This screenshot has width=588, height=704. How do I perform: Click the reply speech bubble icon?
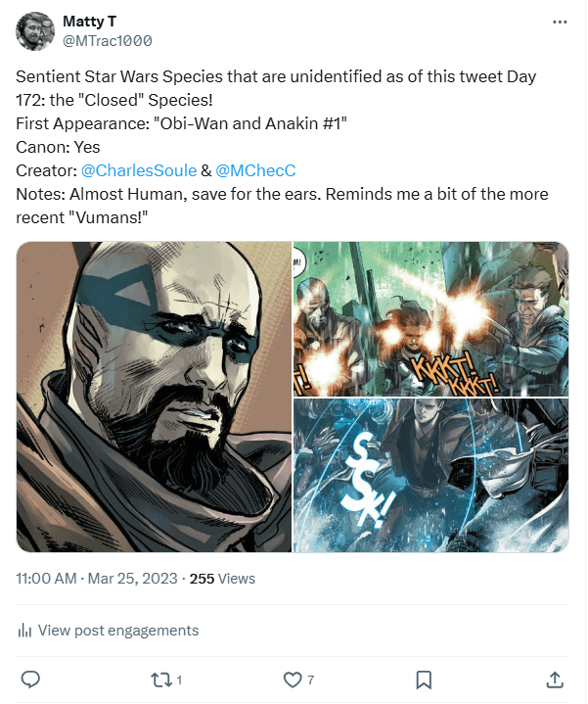click(x=30, y=679)
